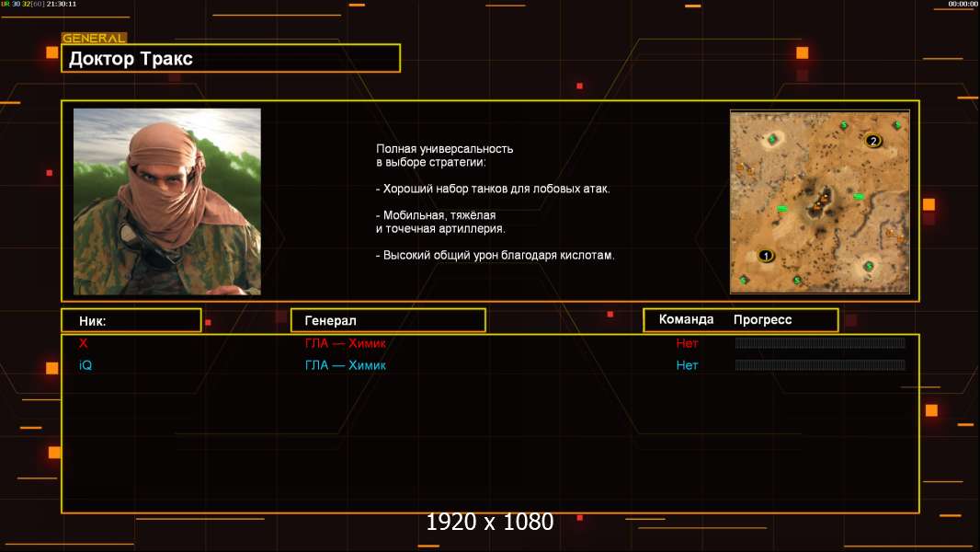Select player X in the list
This screenshot has width=980, height=552.
tap(83, 343)
